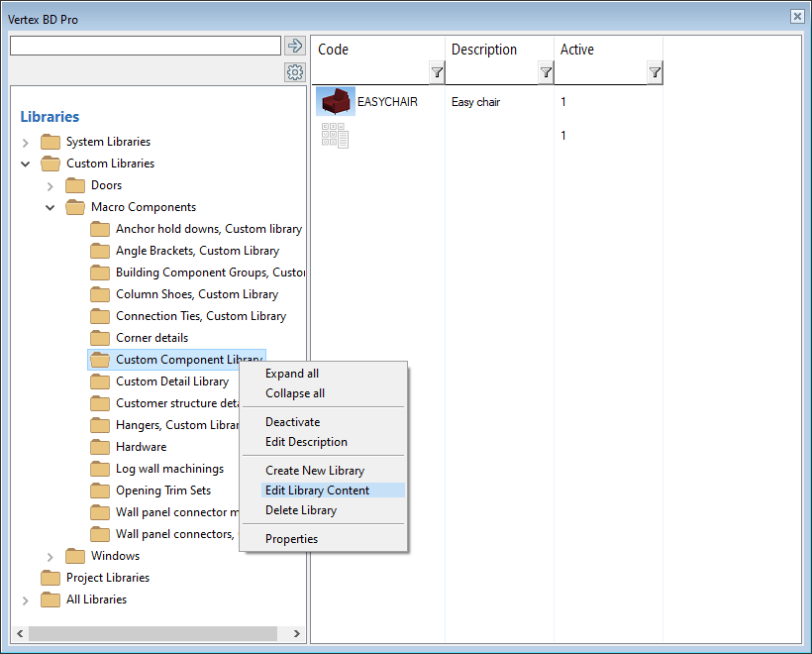Image resolution: width=812 pixels, height=654 pixels.
Task: Click the Code column filter icon
Action: 437,72
